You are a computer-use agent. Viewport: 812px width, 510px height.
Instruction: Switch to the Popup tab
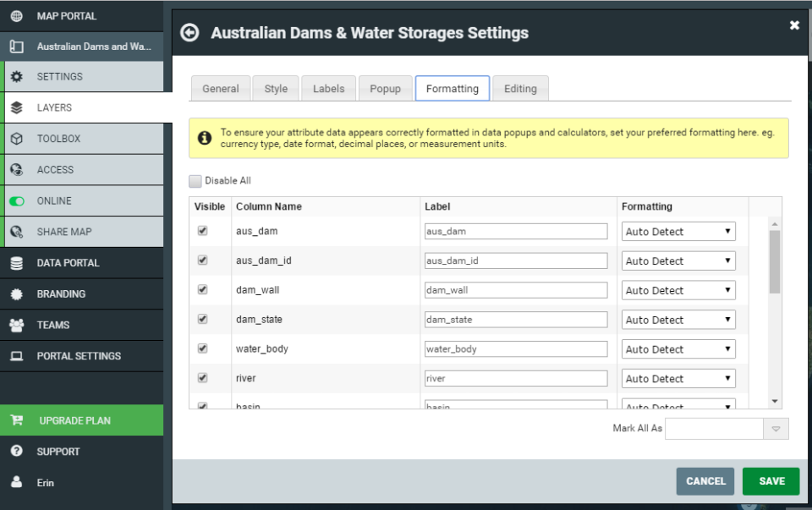click(x=385, y=89)
